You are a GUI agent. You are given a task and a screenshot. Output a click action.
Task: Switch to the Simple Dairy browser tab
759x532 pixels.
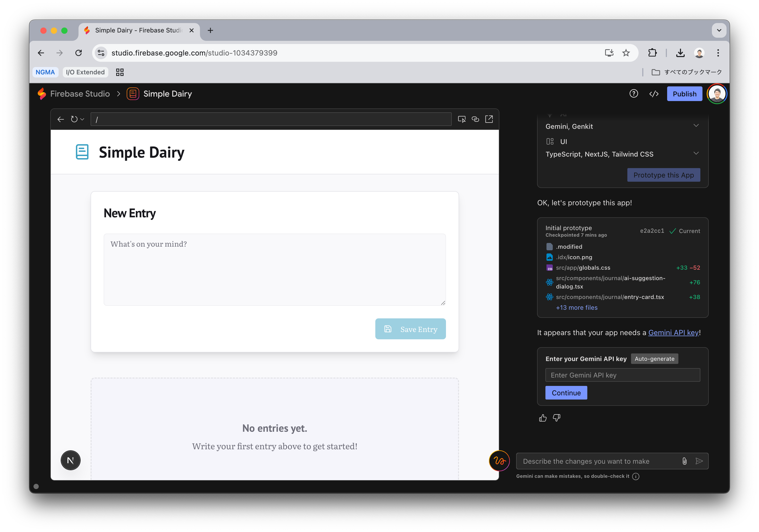pos(136,30)
